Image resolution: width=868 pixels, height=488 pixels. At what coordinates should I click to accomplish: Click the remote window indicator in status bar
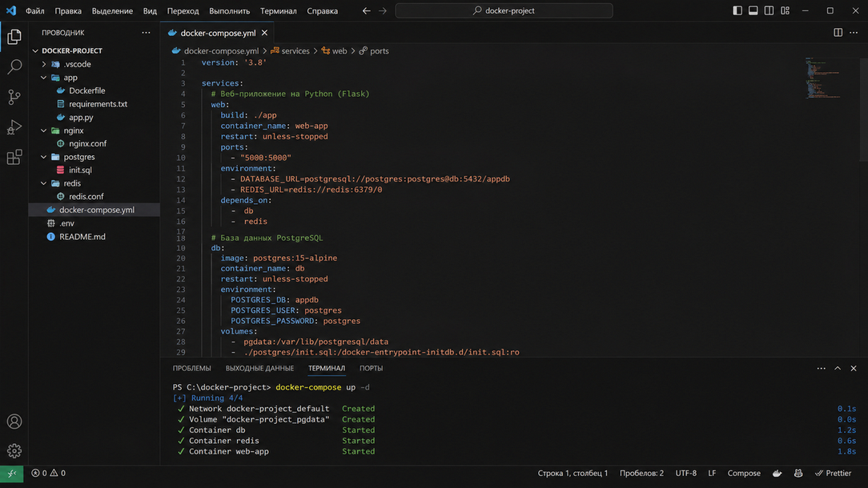[x=12, y=474]
